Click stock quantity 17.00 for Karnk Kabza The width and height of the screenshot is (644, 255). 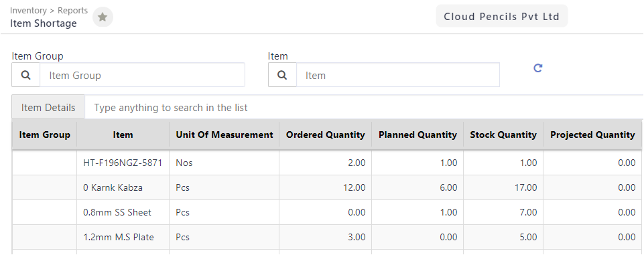click(503, 187)
